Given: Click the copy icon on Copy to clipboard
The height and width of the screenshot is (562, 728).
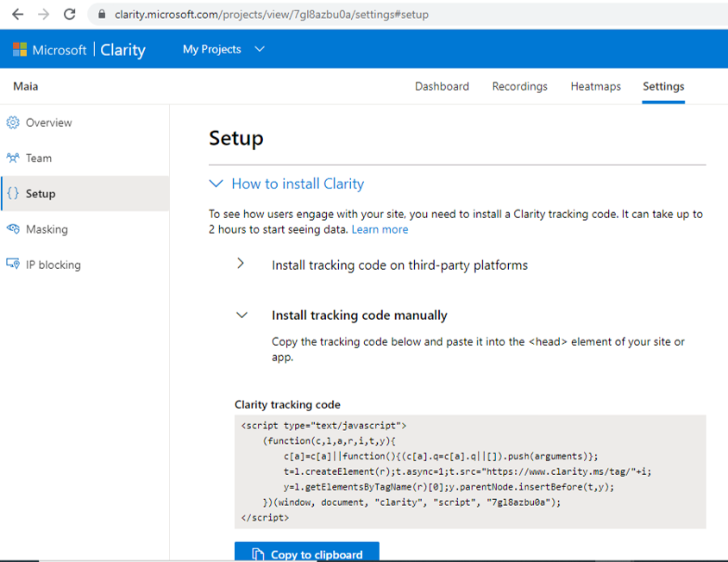Looking at the screenshot, I should click(x=258, y=554).
